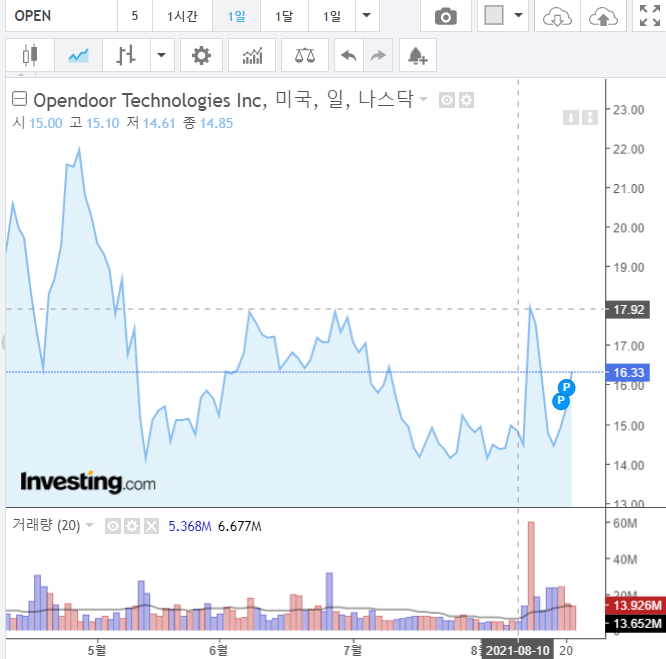Open the compare symbols scales icon
The width and height of the screenshot is (666, 659).
(305, 55)
